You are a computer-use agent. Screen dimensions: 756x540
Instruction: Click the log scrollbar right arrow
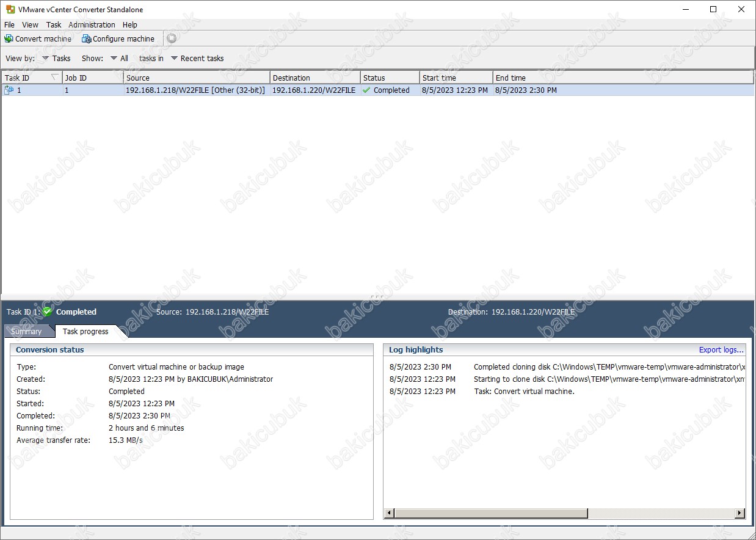coord(740,513)
